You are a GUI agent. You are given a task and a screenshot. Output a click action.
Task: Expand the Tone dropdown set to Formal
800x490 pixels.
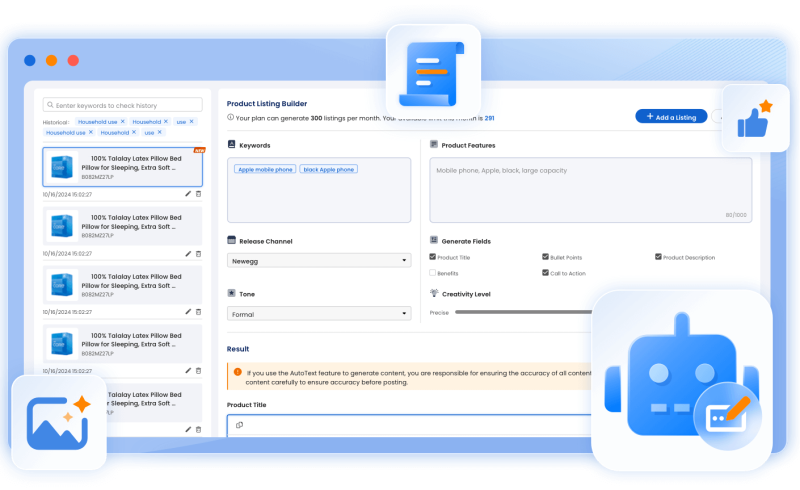[318, 314]
